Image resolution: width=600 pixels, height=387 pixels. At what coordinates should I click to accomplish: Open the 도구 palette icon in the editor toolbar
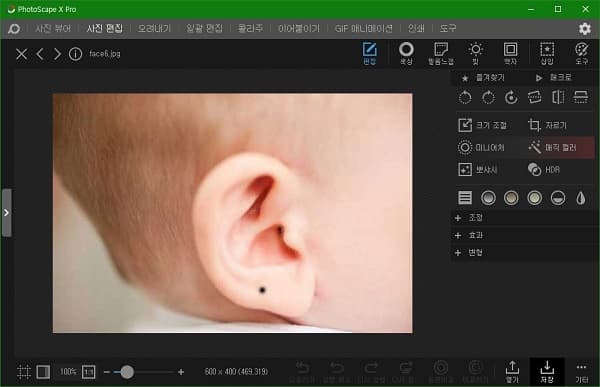[582, 54]
